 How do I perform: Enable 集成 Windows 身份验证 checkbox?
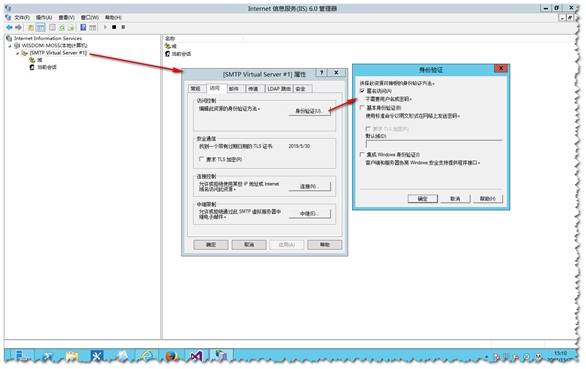point(362,154)
